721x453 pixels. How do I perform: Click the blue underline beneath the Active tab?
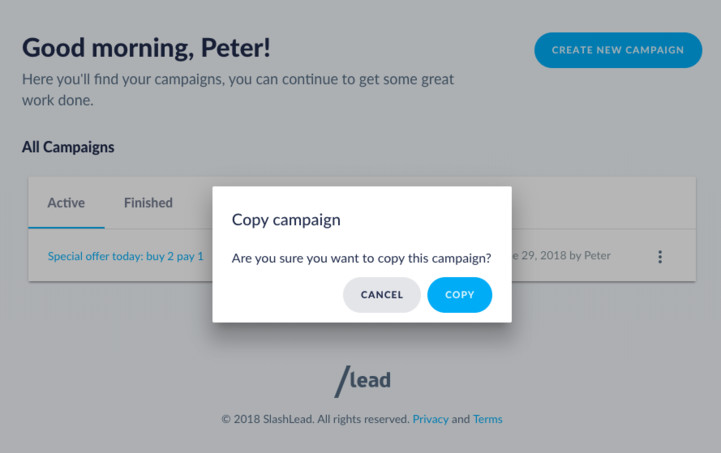click(x=66, y=227)
